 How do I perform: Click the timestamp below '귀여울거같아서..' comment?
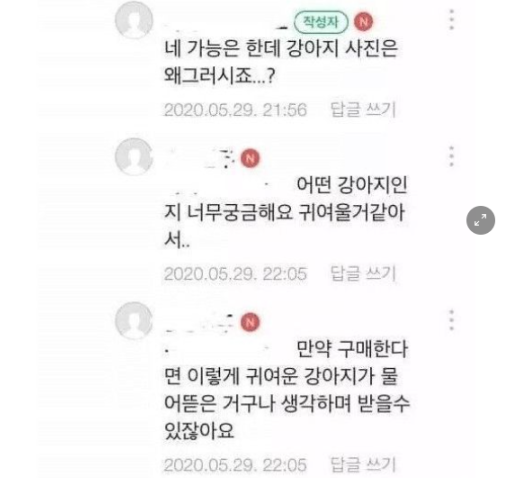tap(235, 274)
